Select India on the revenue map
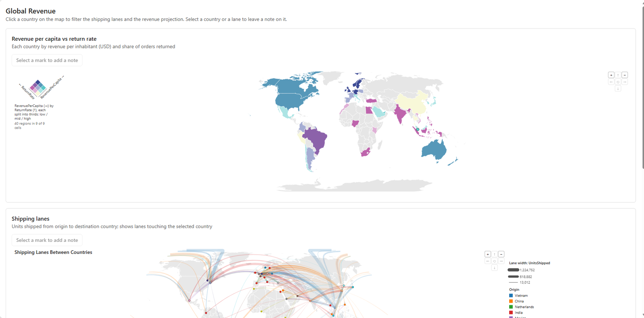This screenshot has height=318, width=644. 400,113
